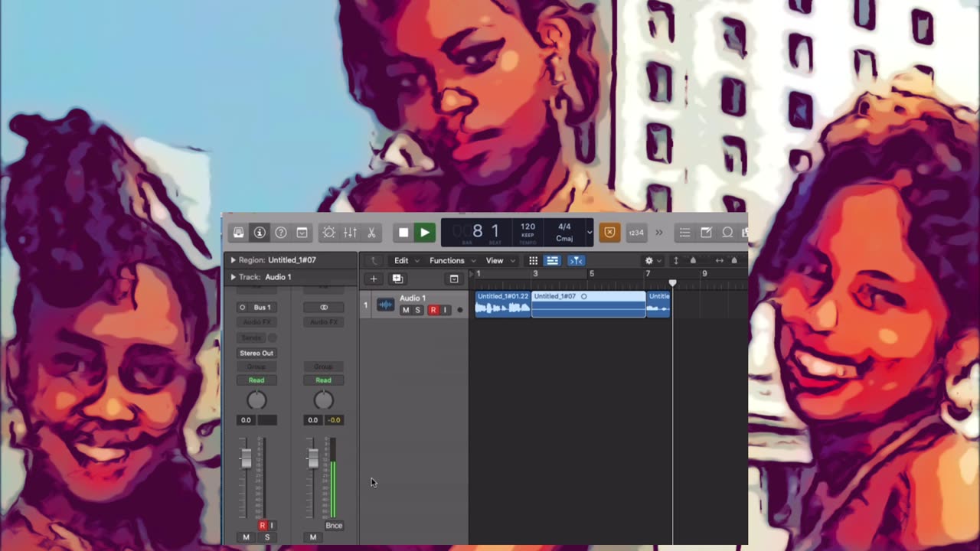Viewport: 980px width, 551px height.
Task: Mute the output channel strip
Action: [312, 537]
